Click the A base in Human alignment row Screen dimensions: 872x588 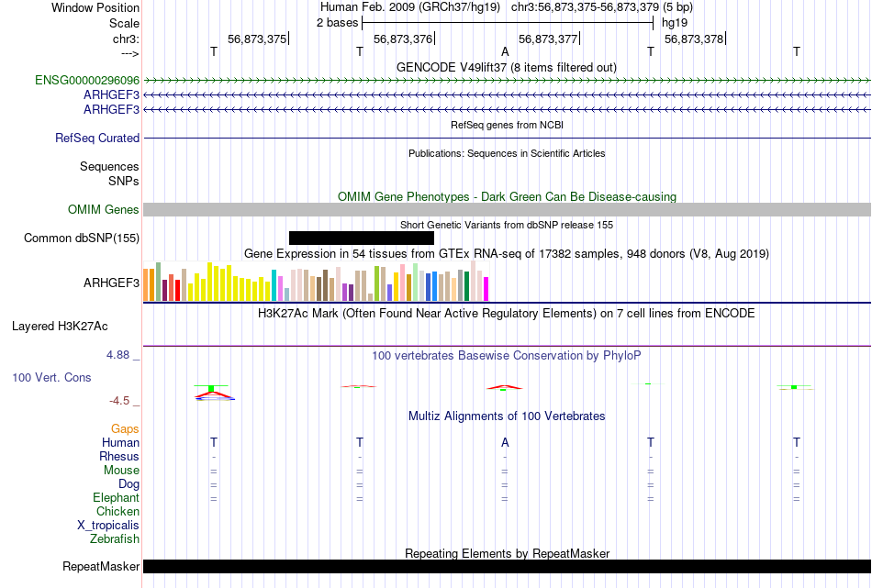point(505,442)
